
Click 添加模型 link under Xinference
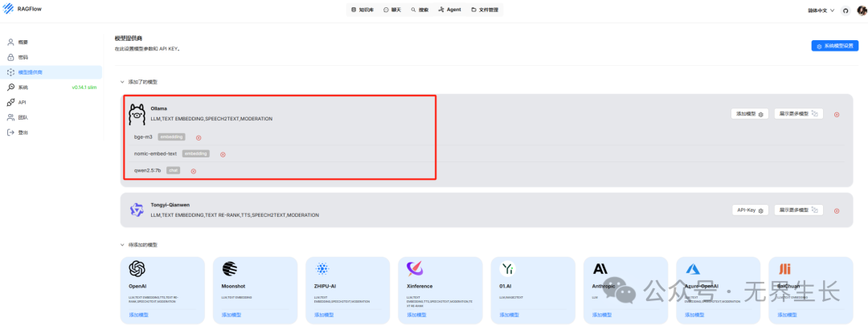pyautogui.click(x=417, y=315)
